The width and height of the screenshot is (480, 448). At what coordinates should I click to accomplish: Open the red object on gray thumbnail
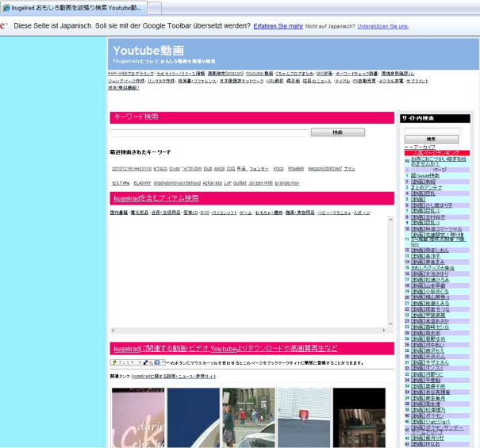304,418
